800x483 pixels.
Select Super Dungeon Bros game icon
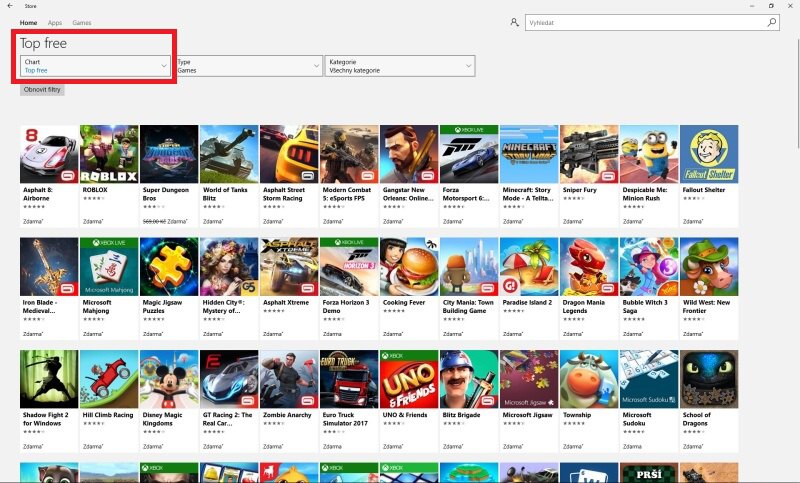pos(169,154)
